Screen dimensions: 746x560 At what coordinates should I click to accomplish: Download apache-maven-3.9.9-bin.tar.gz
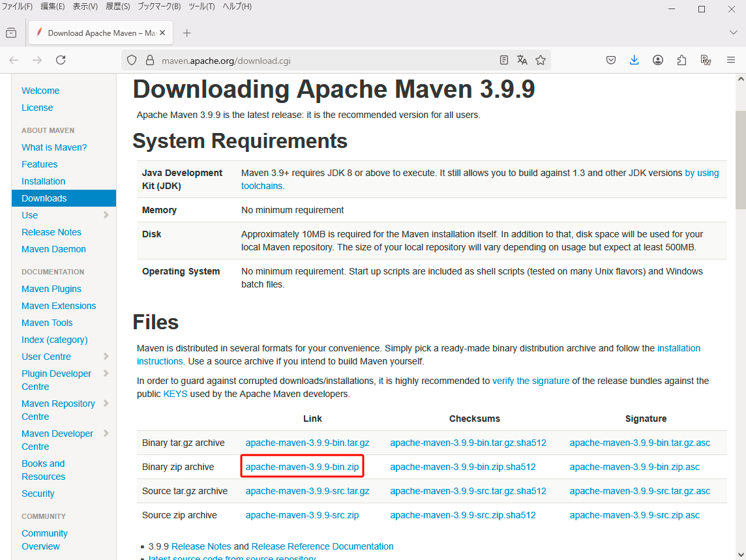307,443
